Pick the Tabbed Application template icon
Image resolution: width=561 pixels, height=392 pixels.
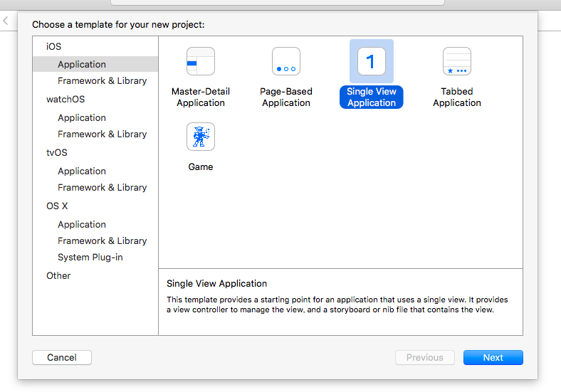[457, 61]
